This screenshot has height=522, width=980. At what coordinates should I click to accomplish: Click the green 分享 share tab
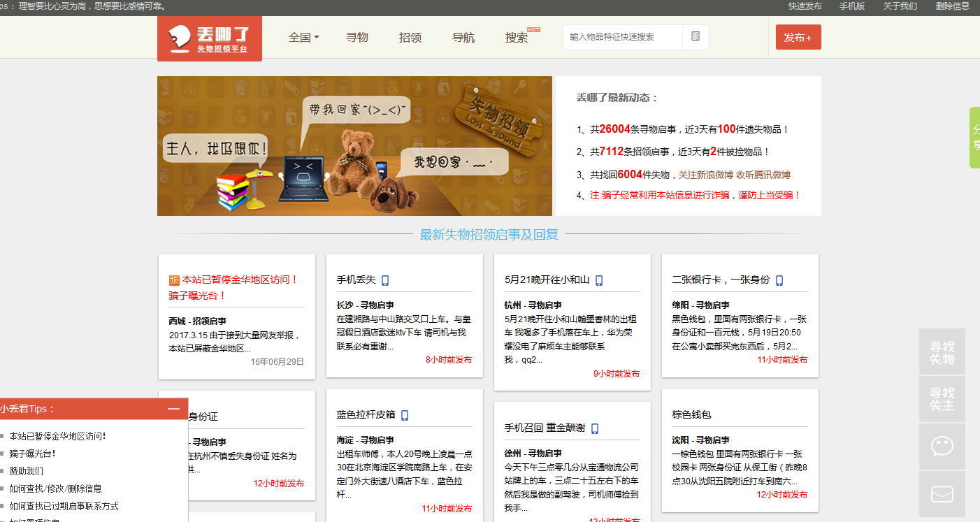974,138
